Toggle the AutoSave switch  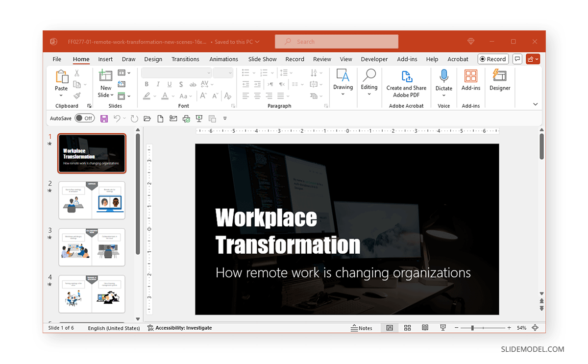tap(85, 118)
